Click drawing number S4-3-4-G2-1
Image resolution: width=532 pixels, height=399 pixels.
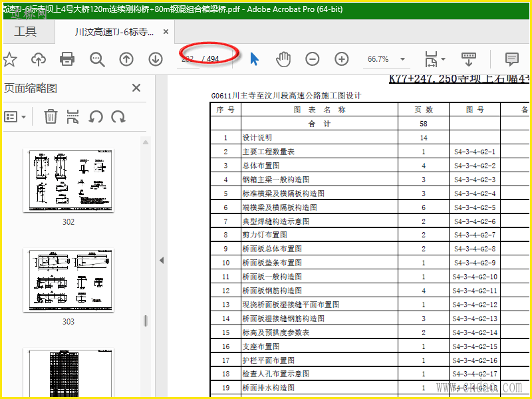coord(475,152)
